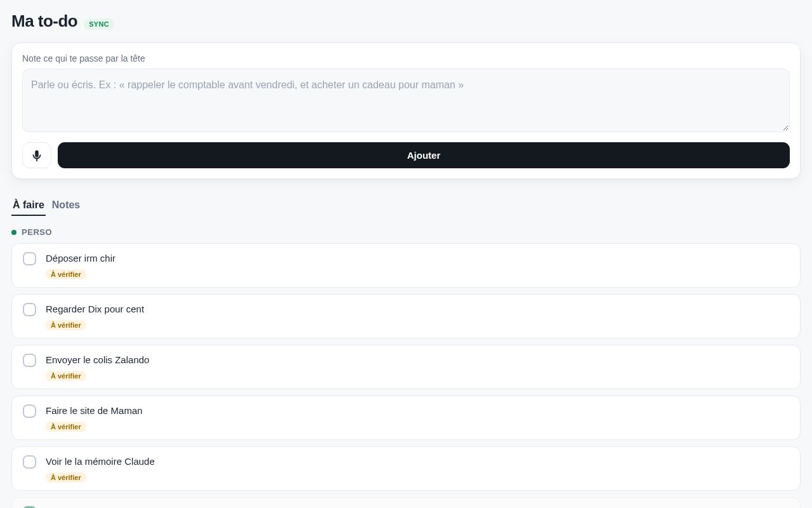Mark 'Envoyer le colis Zalando' as done
Viewport: 812px width, 508px height.
pyautogui.click(x=29, y=360)
